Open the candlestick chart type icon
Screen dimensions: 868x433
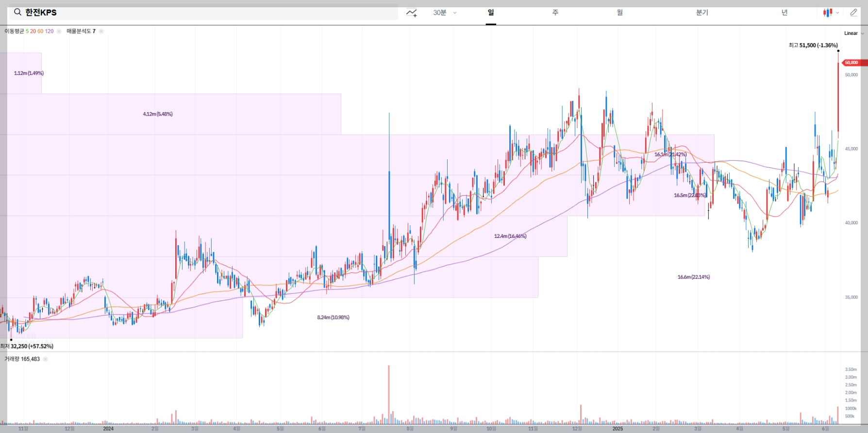click(x=828, y=13)
